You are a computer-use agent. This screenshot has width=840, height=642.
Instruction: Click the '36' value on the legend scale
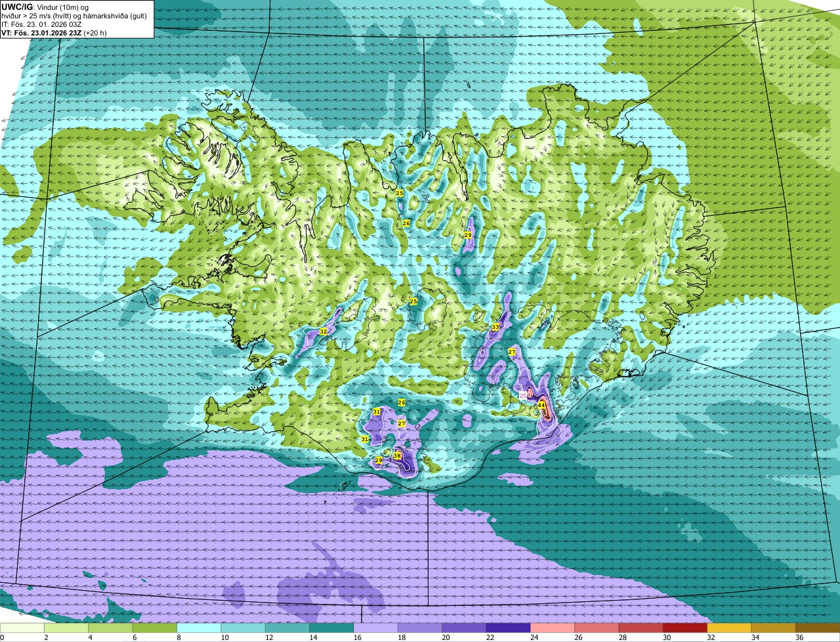click(x=799, y=637)
